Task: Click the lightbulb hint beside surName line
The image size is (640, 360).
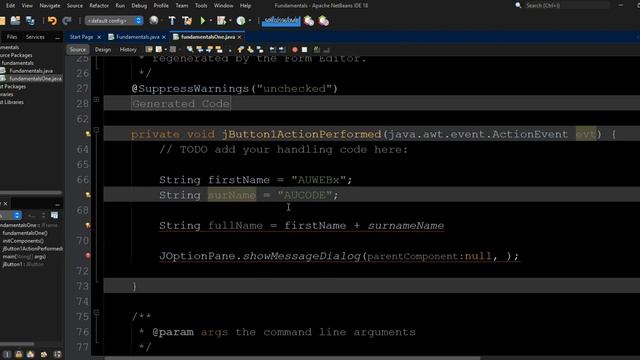Action: pyautogui.click(x=88, y=195)
